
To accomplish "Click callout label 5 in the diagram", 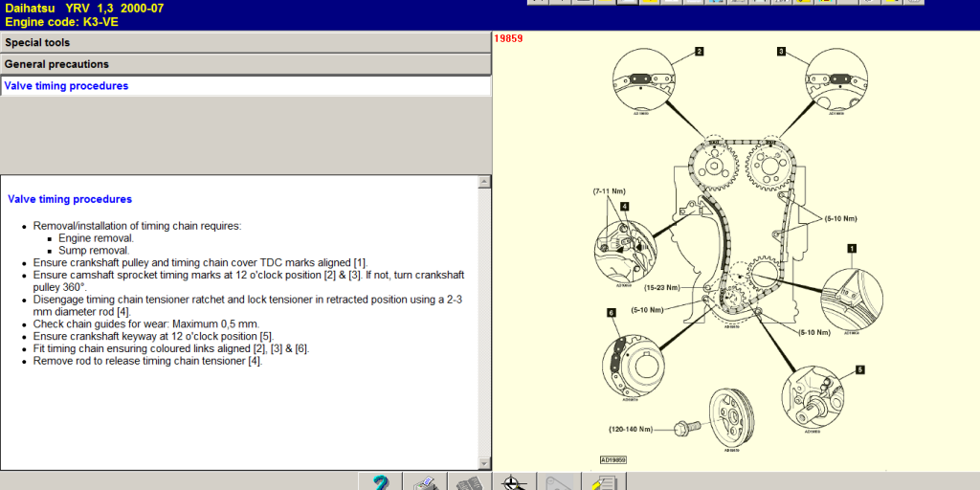I will (x=860, y=370).
